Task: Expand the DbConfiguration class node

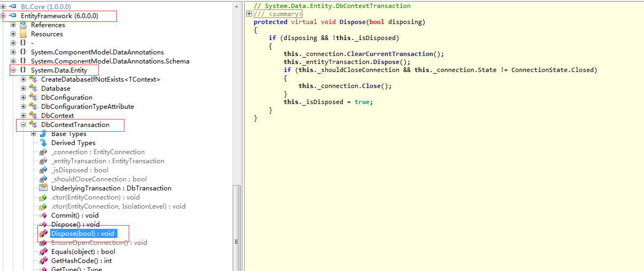Action: [x=23, y=98]
